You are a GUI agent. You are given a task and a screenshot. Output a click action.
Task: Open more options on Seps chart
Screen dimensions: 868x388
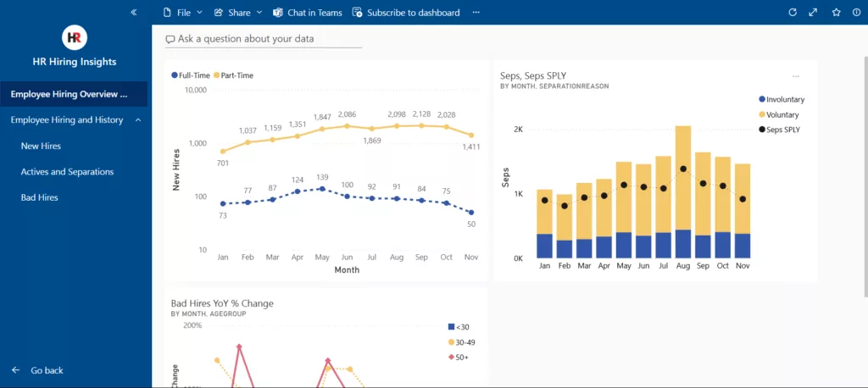coord(795,76)
